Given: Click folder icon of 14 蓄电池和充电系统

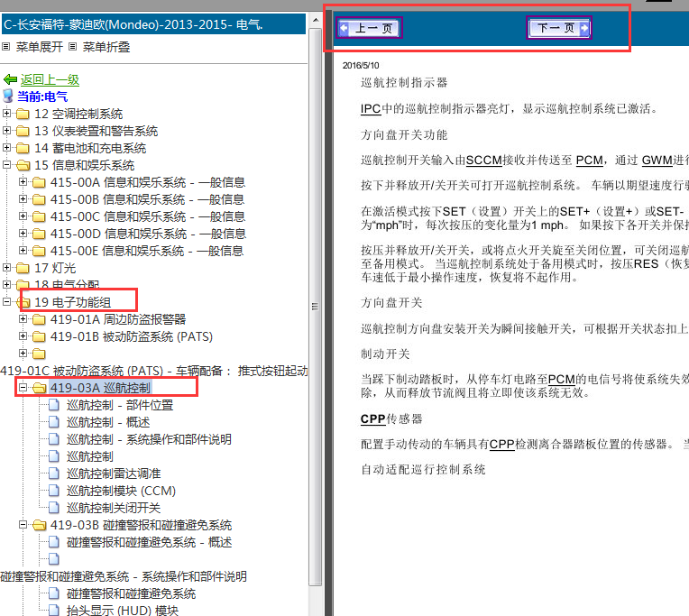Looking at the screenshot, I should (x=23, y=149).
